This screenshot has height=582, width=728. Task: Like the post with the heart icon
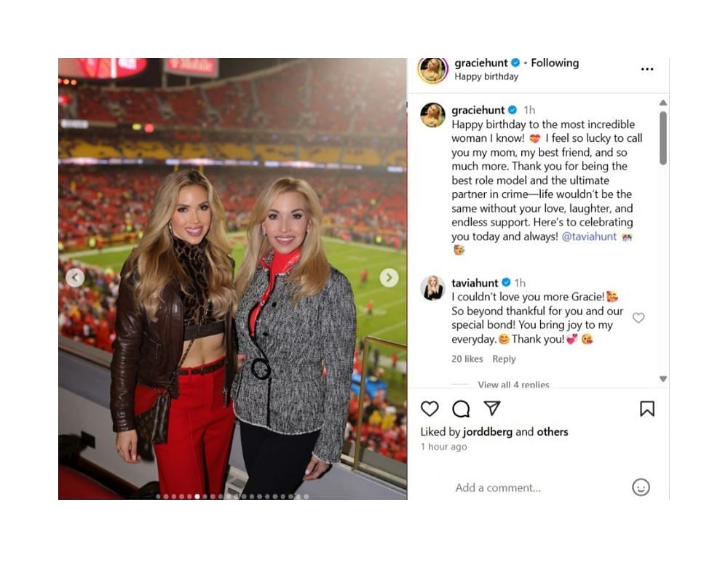[430, 409]
